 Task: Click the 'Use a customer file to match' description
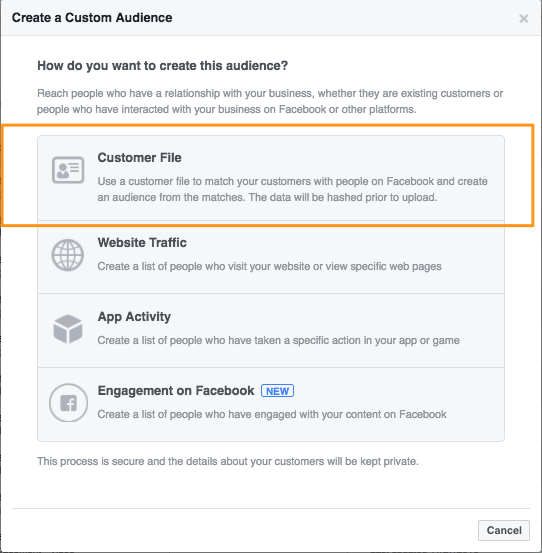click(292, 189)
